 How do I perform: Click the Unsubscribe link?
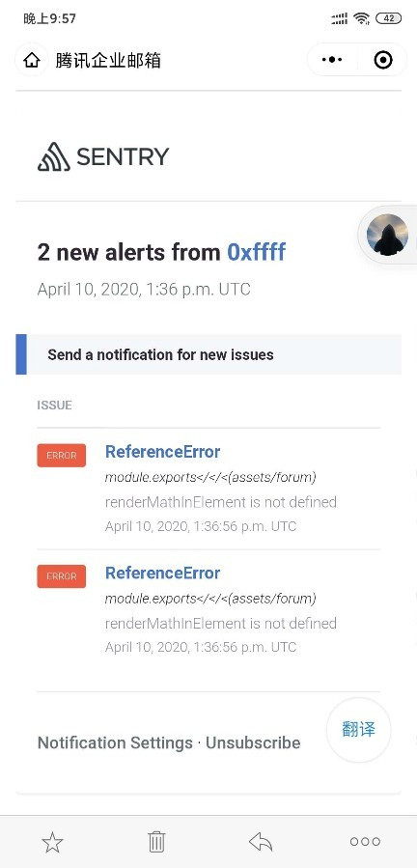(253, 742)
